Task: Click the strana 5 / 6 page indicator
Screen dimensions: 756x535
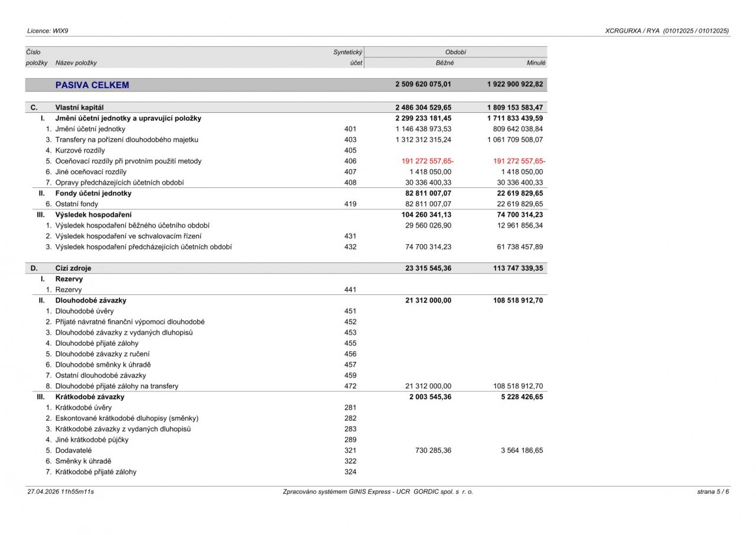Action: click(x=713, y=491)
